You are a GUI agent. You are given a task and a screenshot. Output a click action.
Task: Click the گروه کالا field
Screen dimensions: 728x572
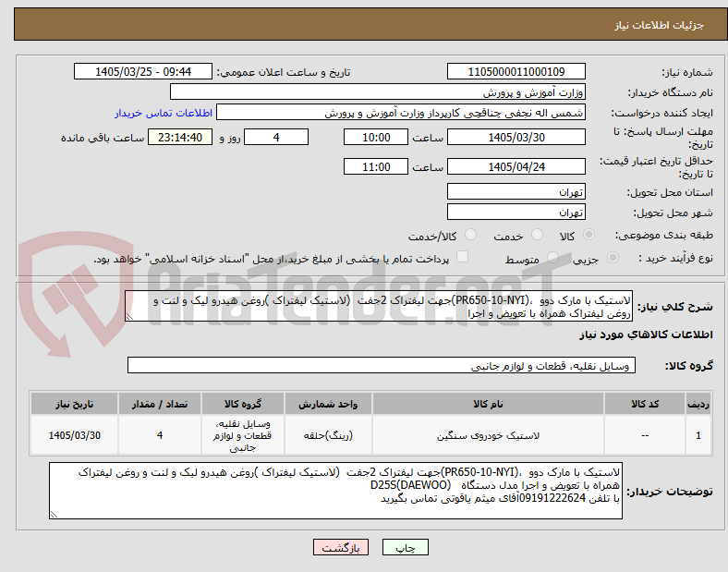[x=382, y=365]
